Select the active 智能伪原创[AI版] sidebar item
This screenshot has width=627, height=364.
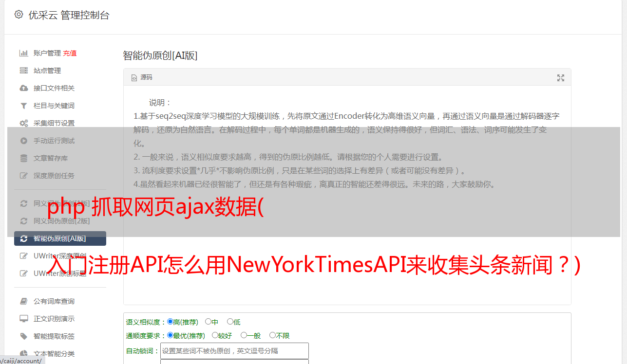pyautogui.click(x=60, y=238)
